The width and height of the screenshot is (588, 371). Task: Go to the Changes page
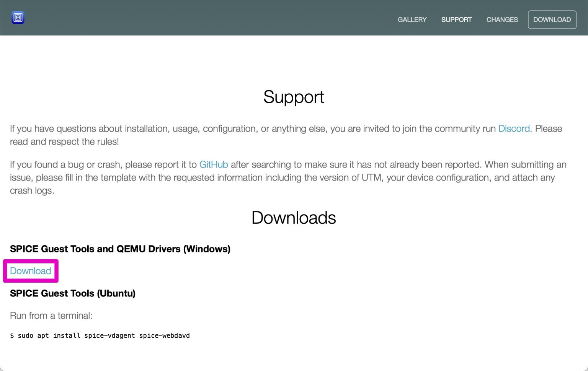(x=502, y=20)
